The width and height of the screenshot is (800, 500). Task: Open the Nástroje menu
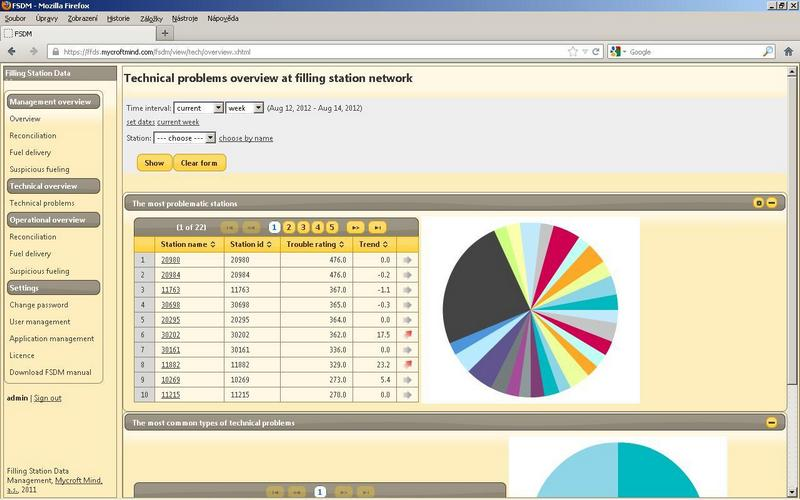(x=185, y=18)
